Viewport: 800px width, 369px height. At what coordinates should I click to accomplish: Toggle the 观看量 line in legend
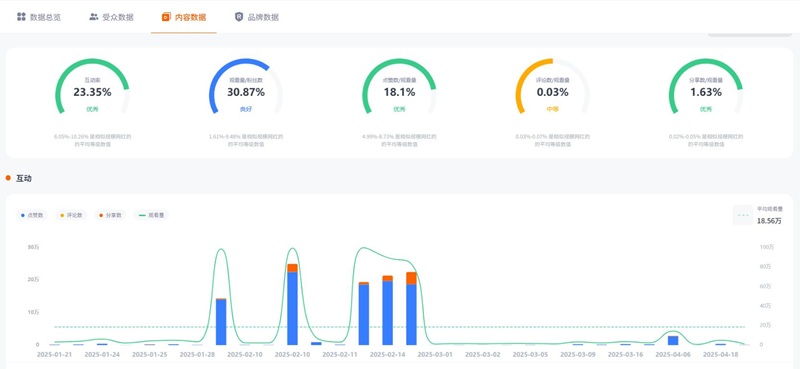point(151,215)
